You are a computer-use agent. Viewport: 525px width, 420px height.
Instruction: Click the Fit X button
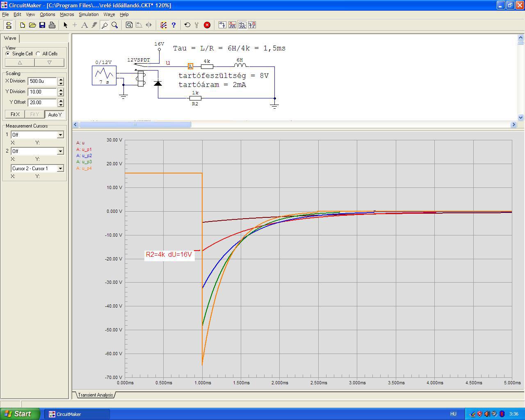[x=15, y=114]
